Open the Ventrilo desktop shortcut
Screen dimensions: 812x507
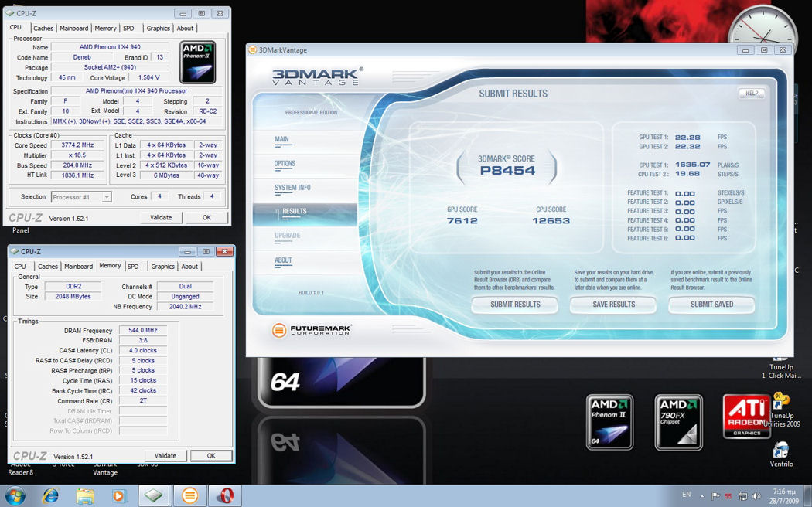click(781, 454)
